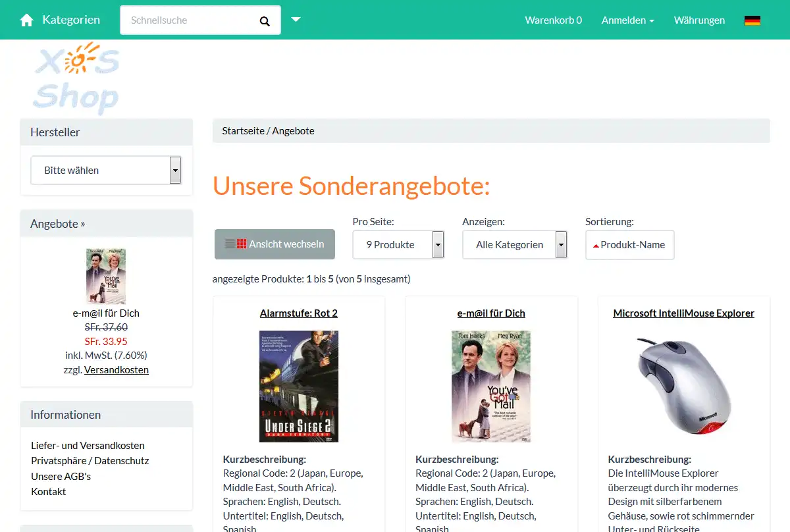
Task: Open Liefer- und Versandkosten info
Action: click(x=88, y=446)
